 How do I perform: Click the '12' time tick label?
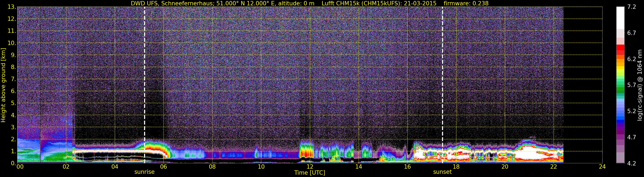pyautogui.click(x=310, y=167)
